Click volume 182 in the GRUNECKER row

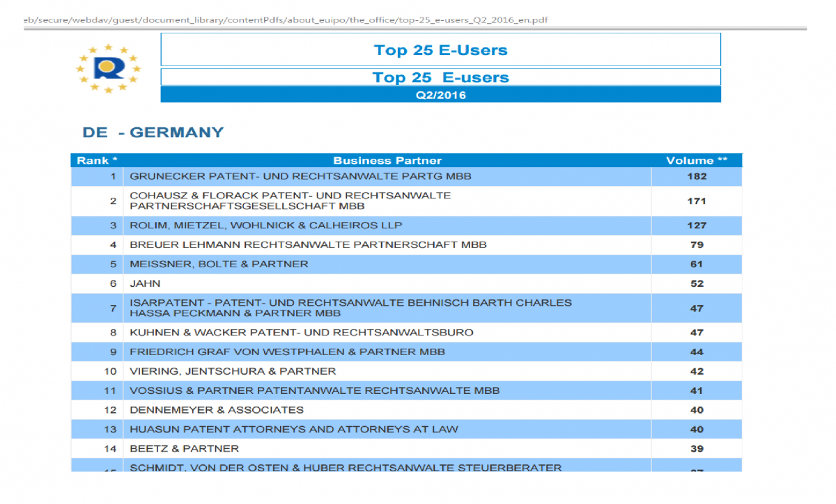tap(697, 176)
